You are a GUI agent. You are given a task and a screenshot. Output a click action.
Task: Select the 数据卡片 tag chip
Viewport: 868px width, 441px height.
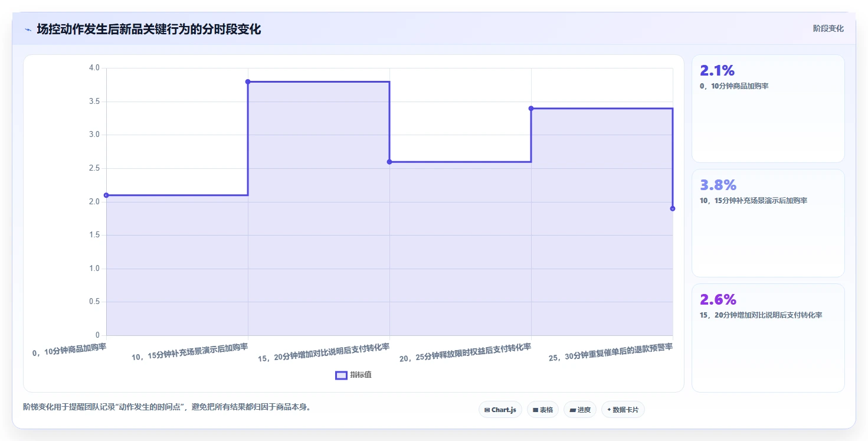[x=623, y=410]
